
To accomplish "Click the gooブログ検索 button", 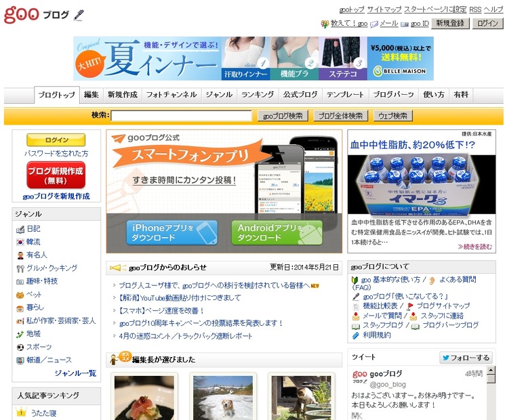I will coord(283,116).
